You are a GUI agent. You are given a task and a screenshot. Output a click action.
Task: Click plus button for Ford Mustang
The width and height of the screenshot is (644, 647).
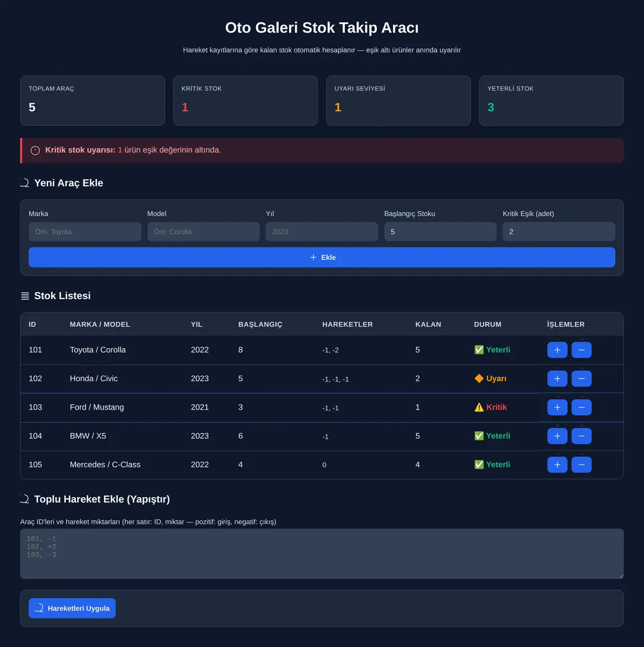[557, 408]
